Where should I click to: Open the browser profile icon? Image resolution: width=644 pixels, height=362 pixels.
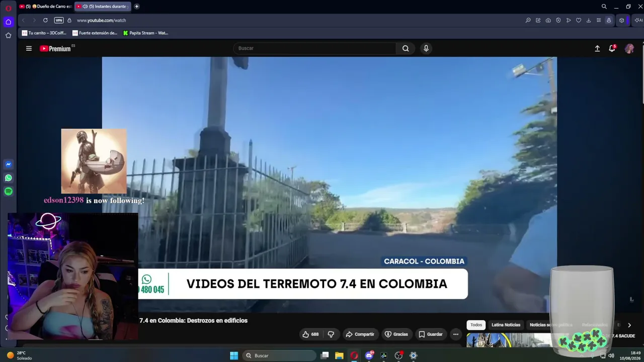[x=609, y=20]
